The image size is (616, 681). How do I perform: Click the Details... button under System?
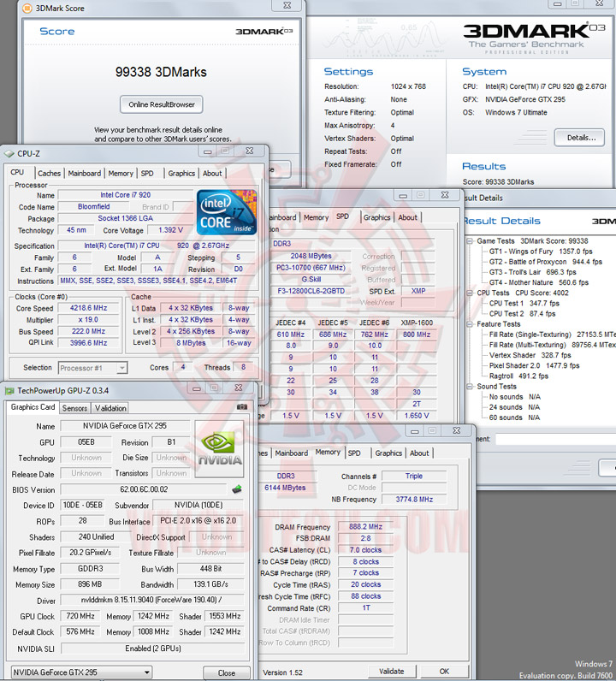point(580,138)
